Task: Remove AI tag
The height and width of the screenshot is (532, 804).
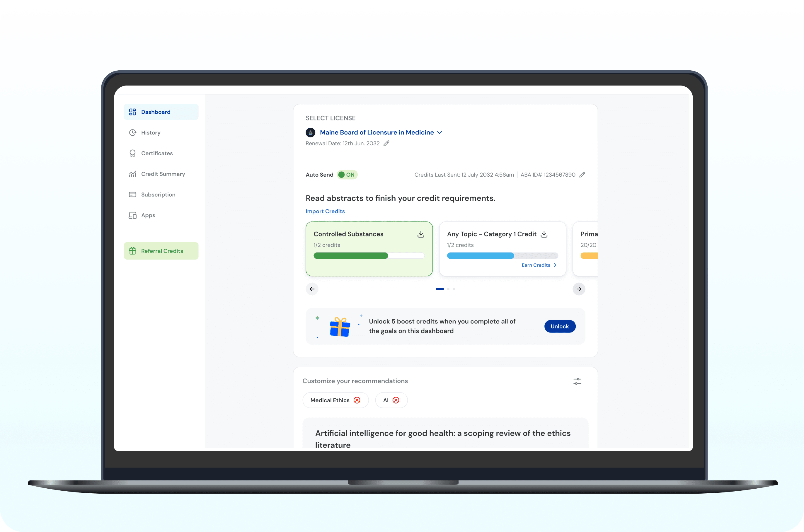Action: coord(396,400)
